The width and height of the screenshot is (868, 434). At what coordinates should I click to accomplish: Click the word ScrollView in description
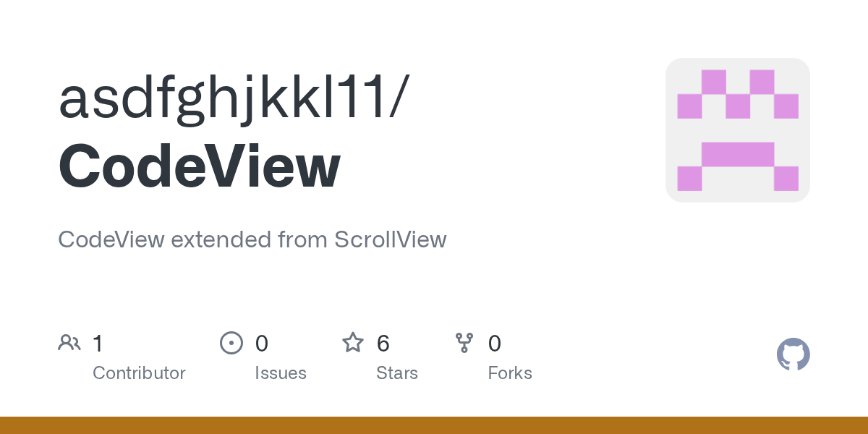(x=391, y=239)
